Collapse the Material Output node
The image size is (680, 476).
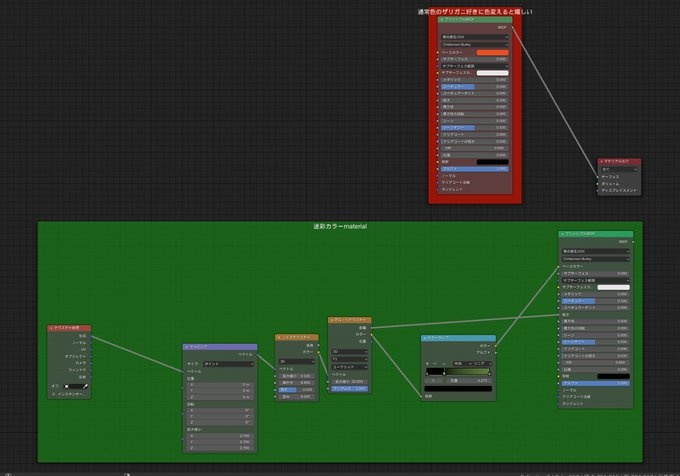click(x=602, y=161)
